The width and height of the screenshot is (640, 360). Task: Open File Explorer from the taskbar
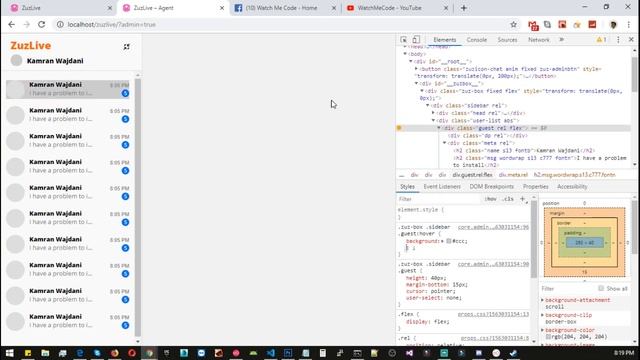(45, 353)
